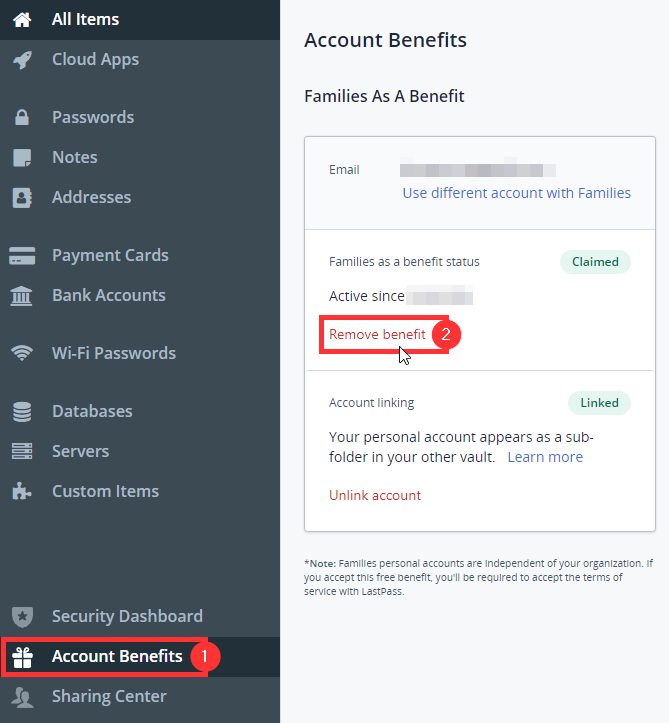Click the contact card icon for Addresses
The width and height of the screenshot is (669, 723).
click(22, 197)
